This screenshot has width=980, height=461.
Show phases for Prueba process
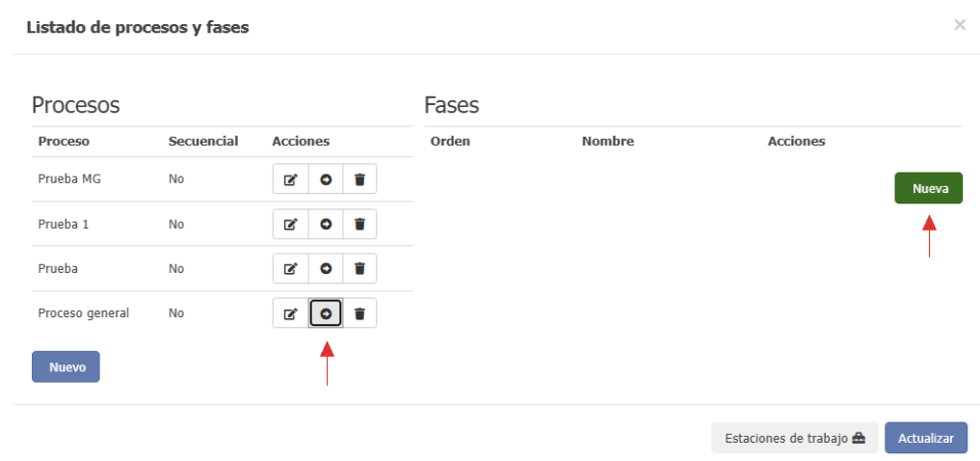tap(326, 268)
